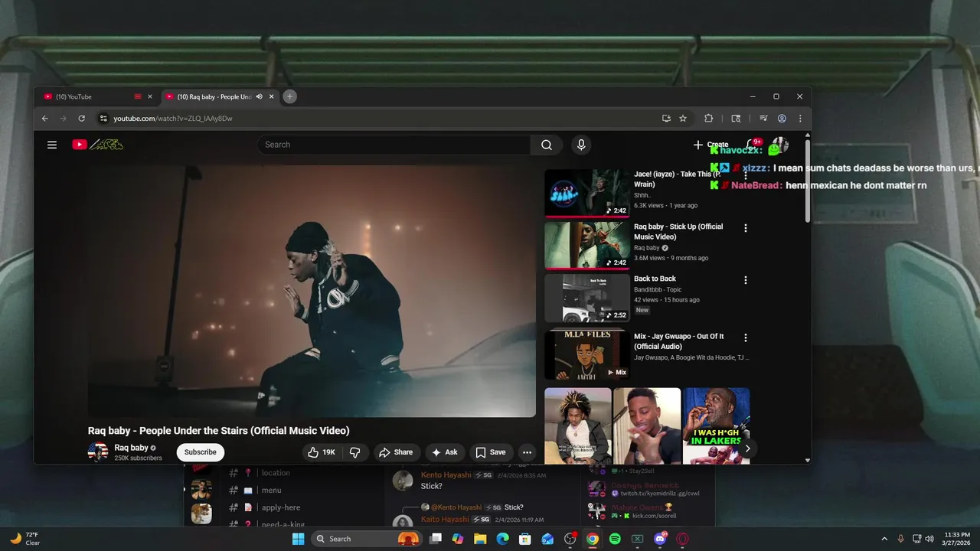This screenshot has width=980, height=551.
Task: Open Discord menu channel
Action: (x=271, y=491)
